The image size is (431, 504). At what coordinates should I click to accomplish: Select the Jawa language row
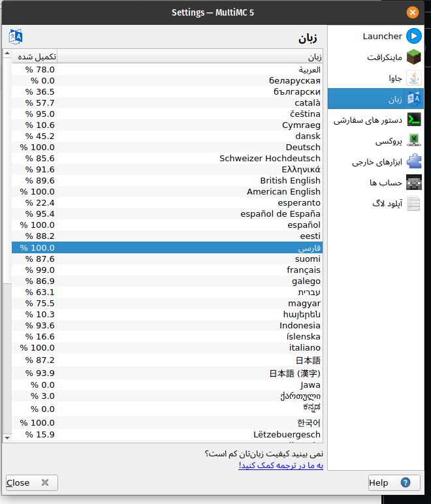pos(167,385)
